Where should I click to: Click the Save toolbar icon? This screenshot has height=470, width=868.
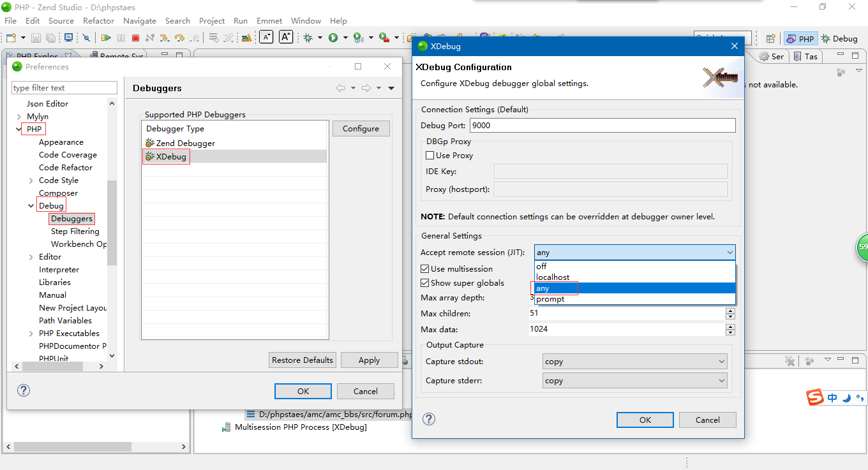(36, 38)
